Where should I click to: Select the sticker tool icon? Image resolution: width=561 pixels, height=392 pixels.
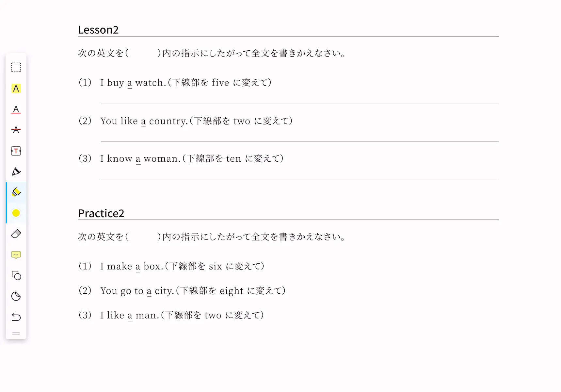[x=16, y=296]
